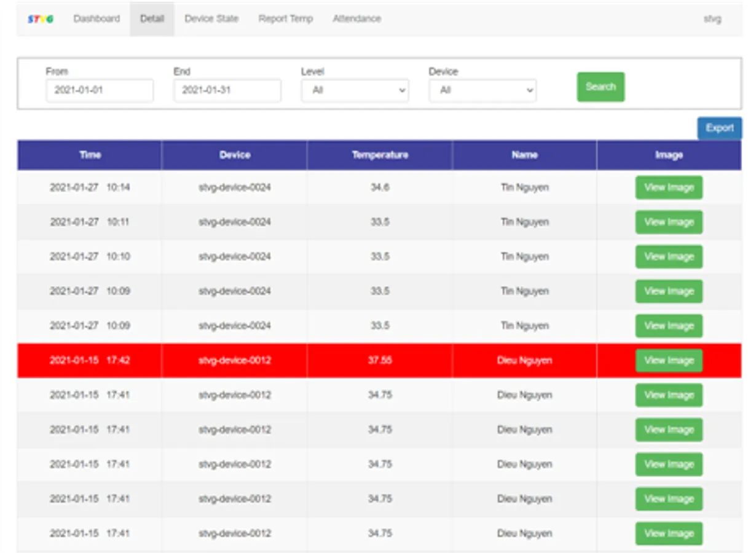The image size is (756, 553).
Task: Click the End date field
Action: [227, 90]
